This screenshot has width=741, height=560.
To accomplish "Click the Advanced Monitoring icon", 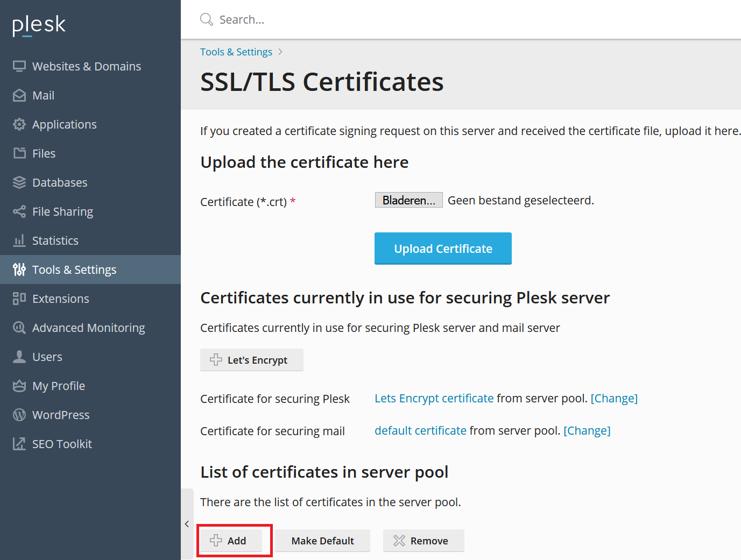I will click(19, 328).
